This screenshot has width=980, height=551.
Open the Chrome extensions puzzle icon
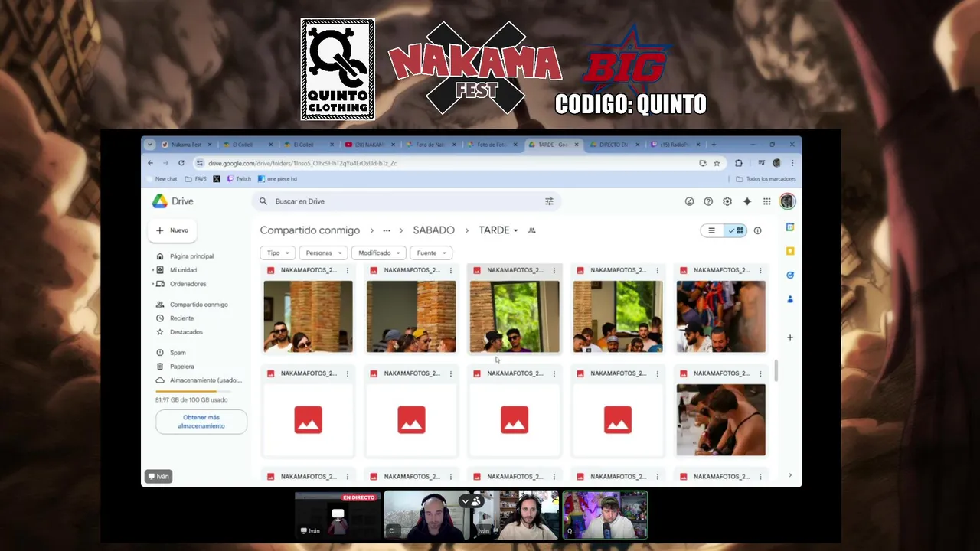[739, 163]
